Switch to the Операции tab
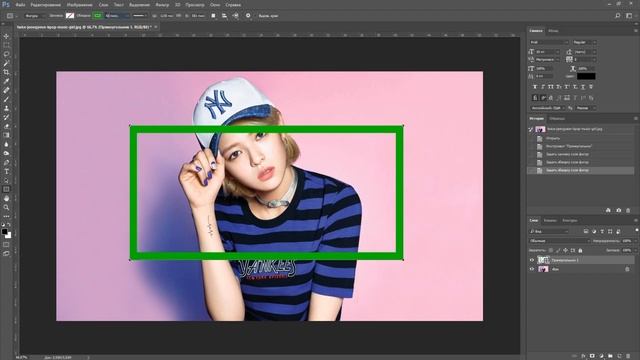Image resolution: width=640 pixels, height=360 pixels. pos(557,118)
